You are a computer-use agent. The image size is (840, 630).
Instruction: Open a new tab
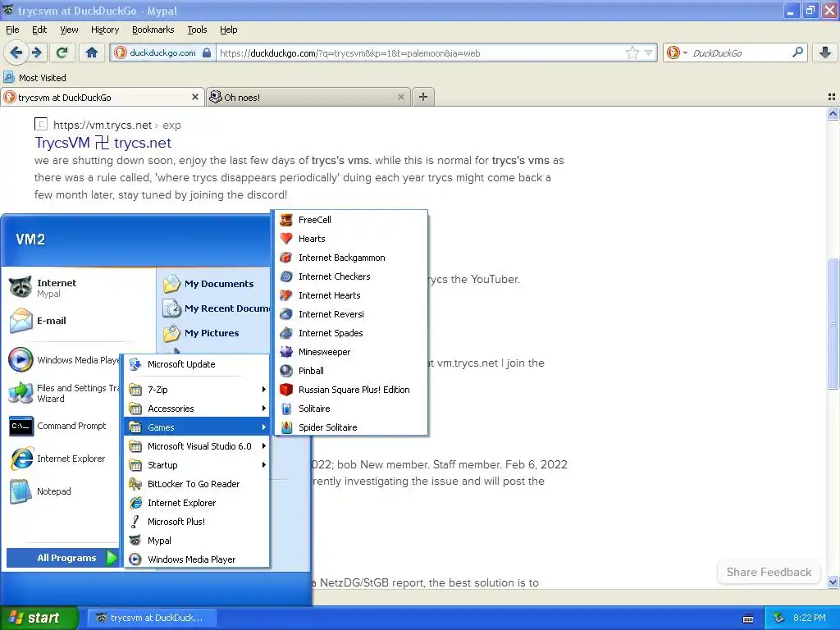(423, 97)
